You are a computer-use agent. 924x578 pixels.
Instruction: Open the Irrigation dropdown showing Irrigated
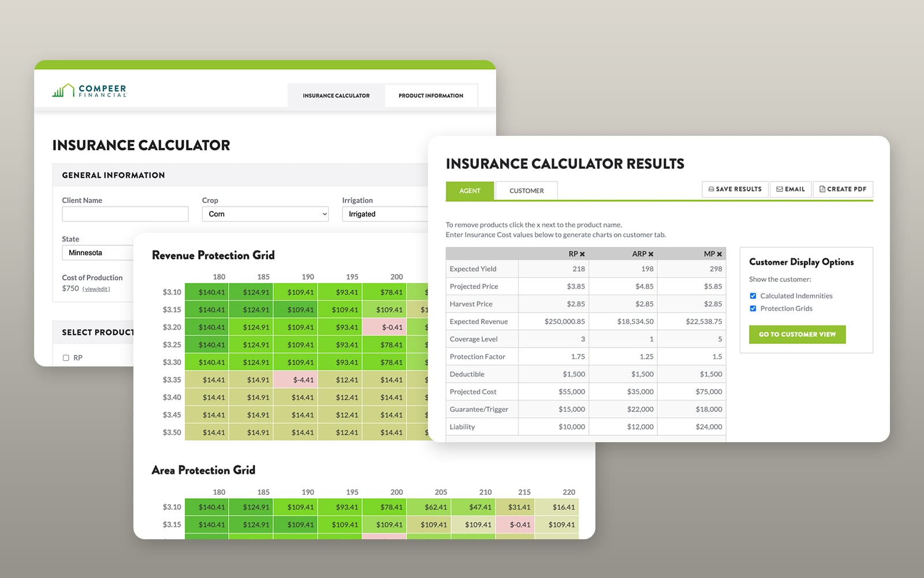tap(385, 214)
